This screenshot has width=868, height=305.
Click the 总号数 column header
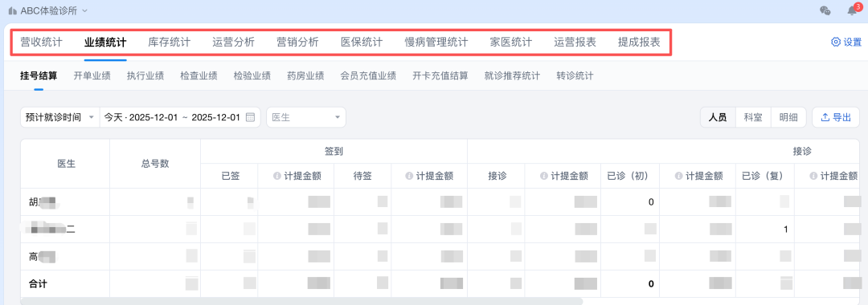pos(155,164)
